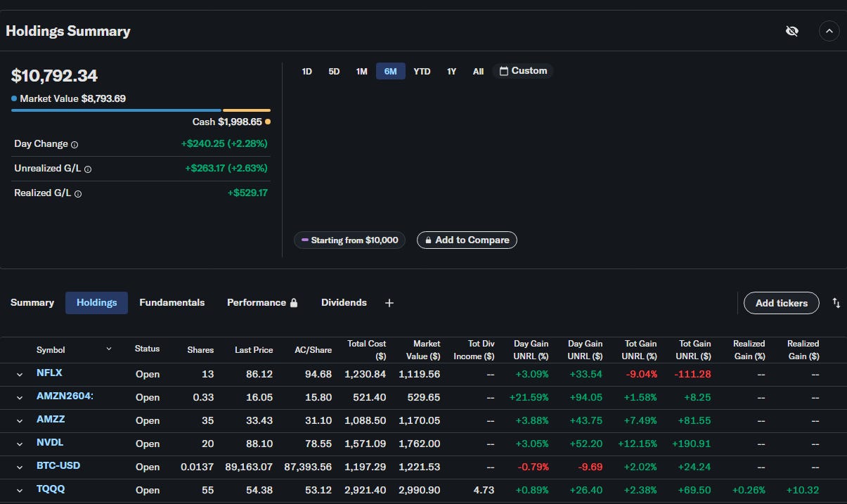Open the NVDL symbol link
Viewport: 847px width, 504px height.
(x=50, y=443)
